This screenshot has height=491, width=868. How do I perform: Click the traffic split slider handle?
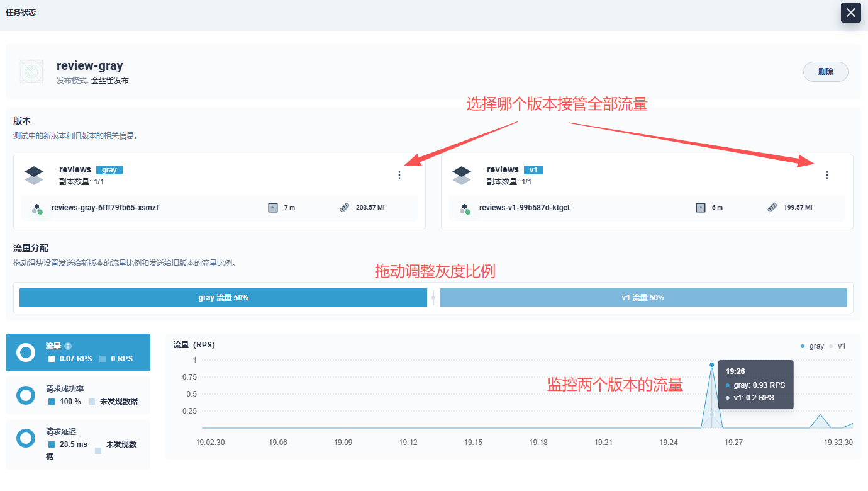click(x=433, y=298)
